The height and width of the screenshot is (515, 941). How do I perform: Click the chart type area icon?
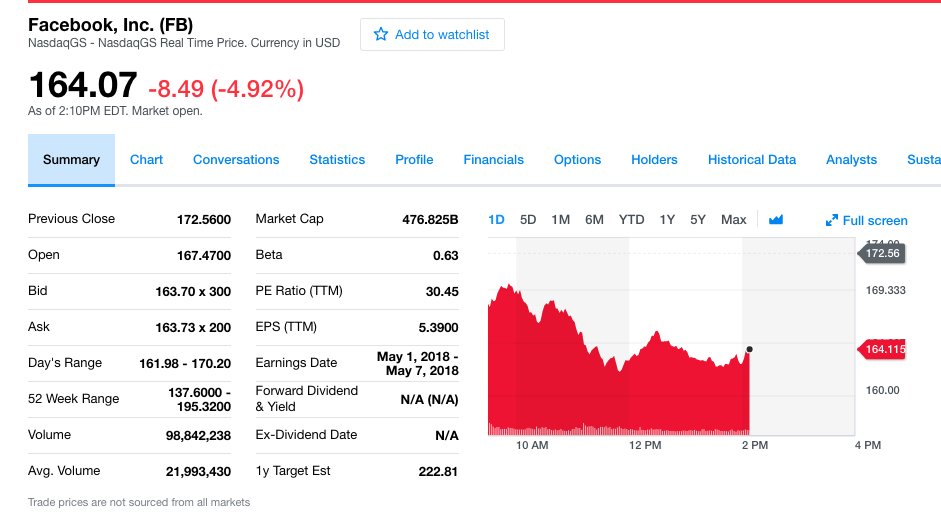[x=776, y=220]
